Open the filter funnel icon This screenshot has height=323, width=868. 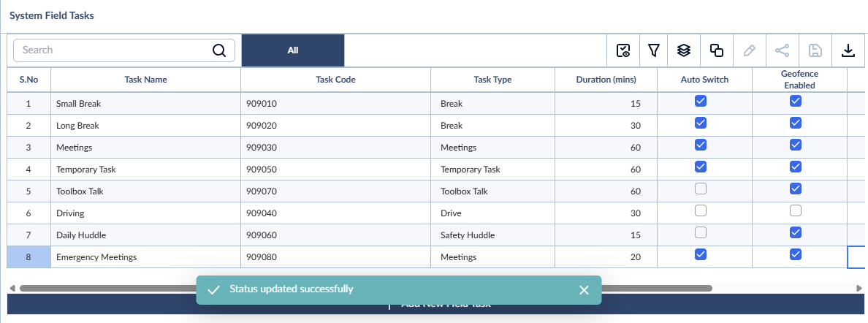click(x=654, y=50)
